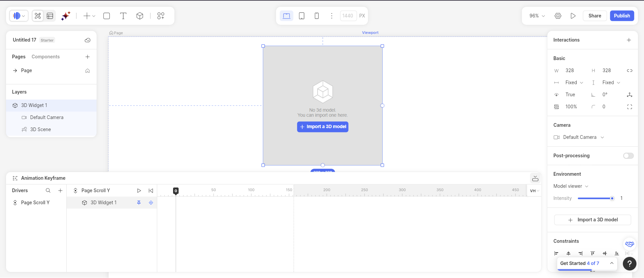The height and width of the screenshot is (278, 644).
Task: Align bottom constraint icon
Action: click(x=617, y=254)
